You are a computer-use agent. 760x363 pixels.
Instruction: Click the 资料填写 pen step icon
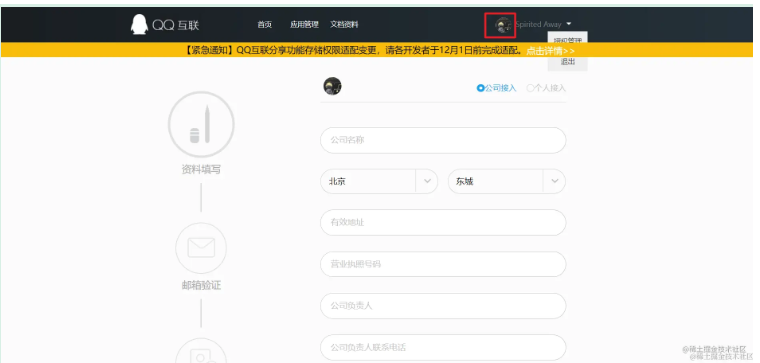pyautogui.click(x=201, y=124)
